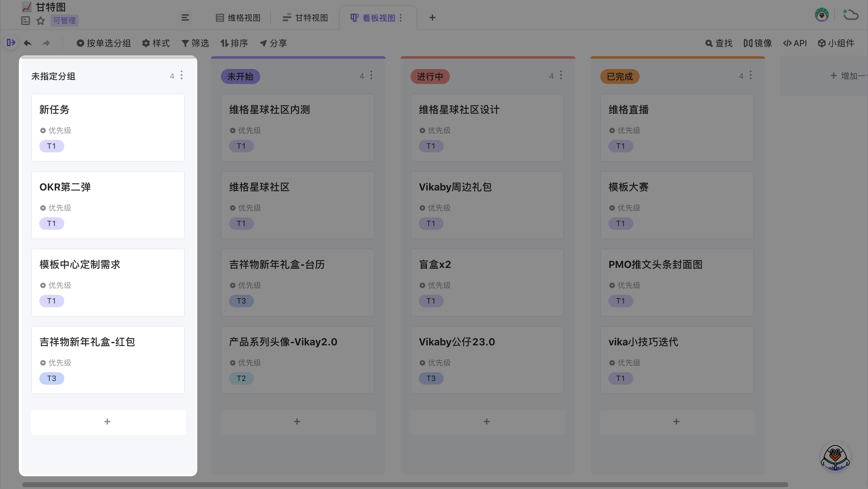Switch to the 甘特视图 tab
Viewport: 868px width, 489px height.
[305, 17]
